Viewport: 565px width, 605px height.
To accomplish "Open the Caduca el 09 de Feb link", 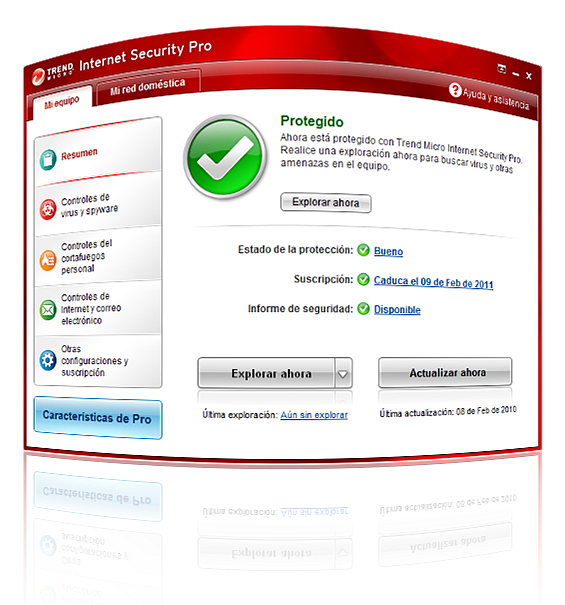I will pyautogui.click(x=433, y=282).
